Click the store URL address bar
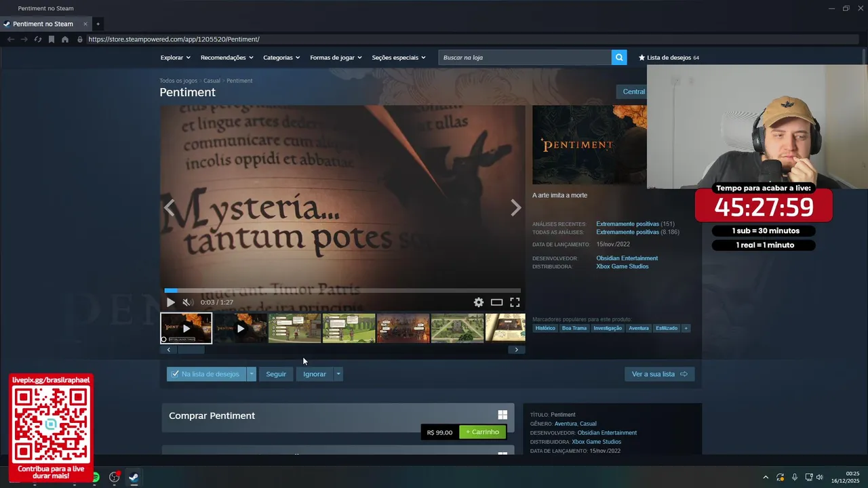 (x=468, y=39)
